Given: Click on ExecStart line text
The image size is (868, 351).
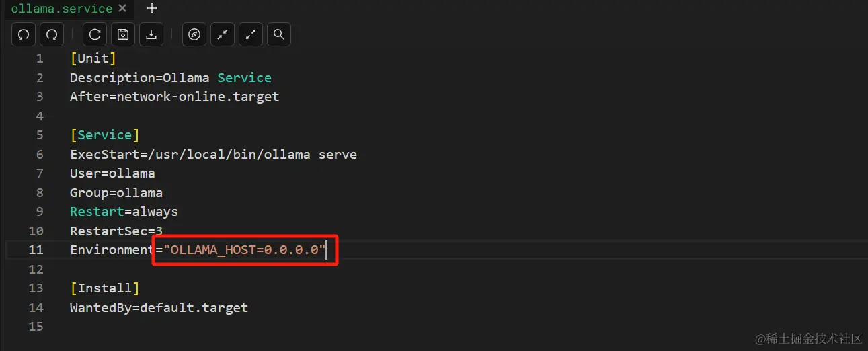Looking at the screenshot, I should [213, 155].
